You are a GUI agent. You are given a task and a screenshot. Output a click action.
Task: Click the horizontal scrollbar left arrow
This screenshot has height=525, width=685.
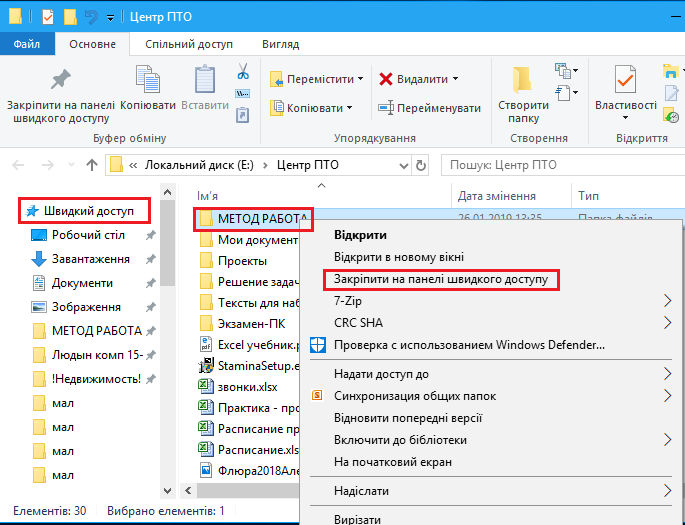point(188,490)
